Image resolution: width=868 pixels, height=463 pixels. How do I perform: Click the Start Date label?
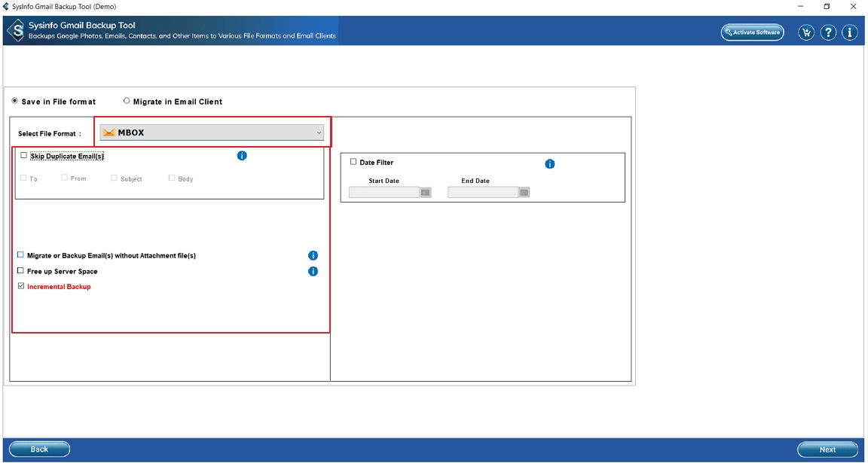384,181
